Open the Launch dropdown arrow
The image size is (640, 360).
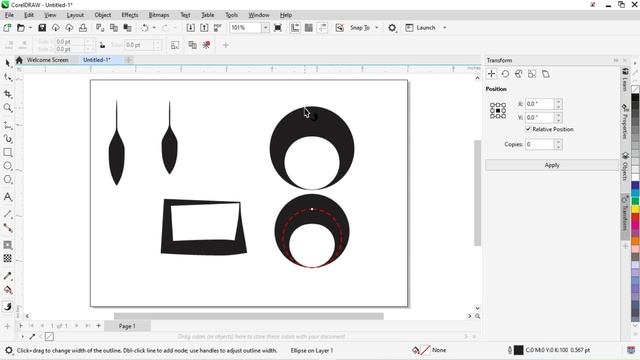click(x=444, y=28)
